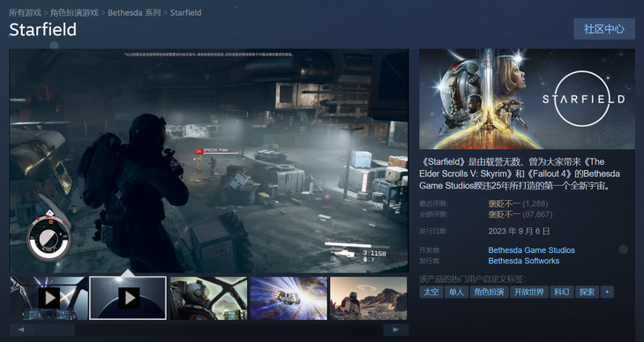Select the 科幻 tag

(x=561, y=293)
